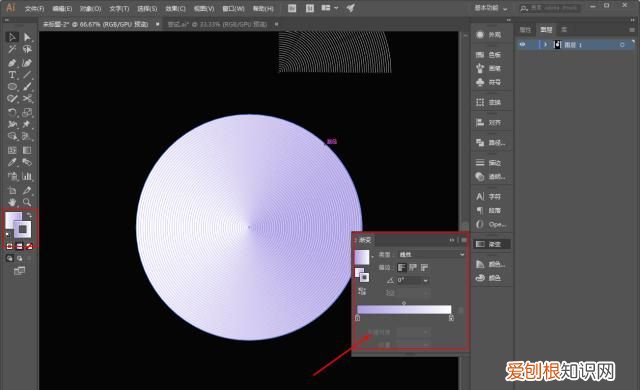Open the 文件(F) menu

click(35, 9)
